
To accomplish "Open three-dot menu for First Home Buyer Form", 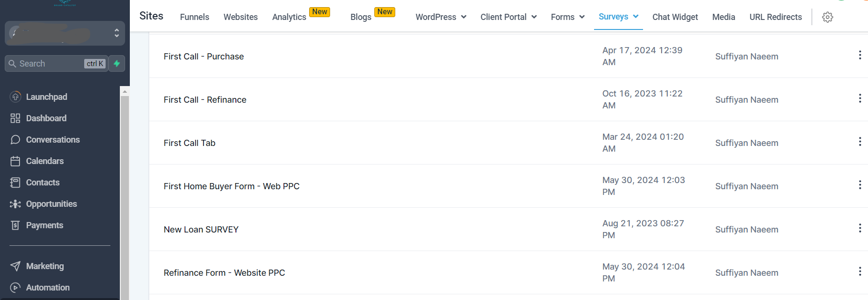I will pyautogui.click(x=860, y=185).
